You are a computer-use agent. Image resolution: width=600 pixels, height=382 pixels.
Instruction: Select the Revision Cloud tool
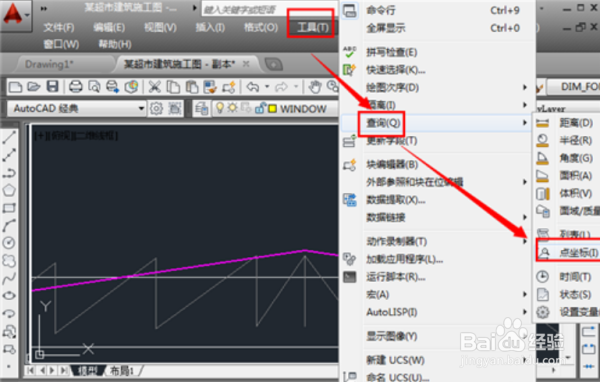(9, 261)
